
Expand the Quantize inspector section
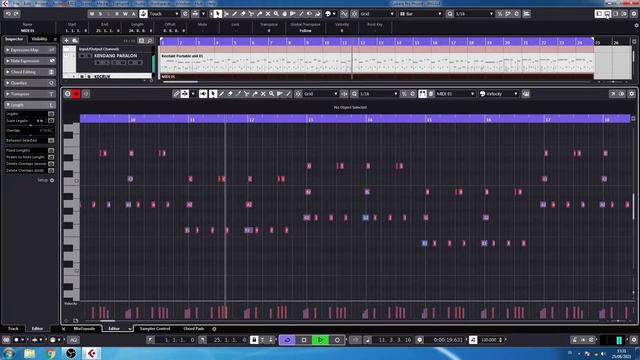pyautogui.click(x=29, y=83)
